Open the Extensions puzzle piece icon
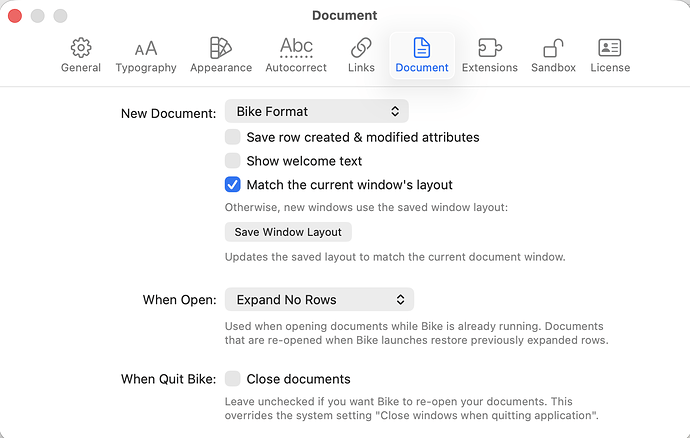This screenshot has height=438, width=690. (490, 48)
